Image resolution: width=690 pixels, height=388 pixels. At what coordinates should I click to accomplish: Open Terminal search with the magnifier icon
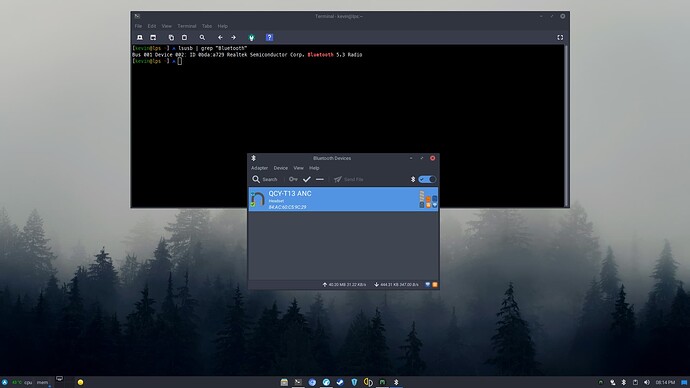point(202,38)
